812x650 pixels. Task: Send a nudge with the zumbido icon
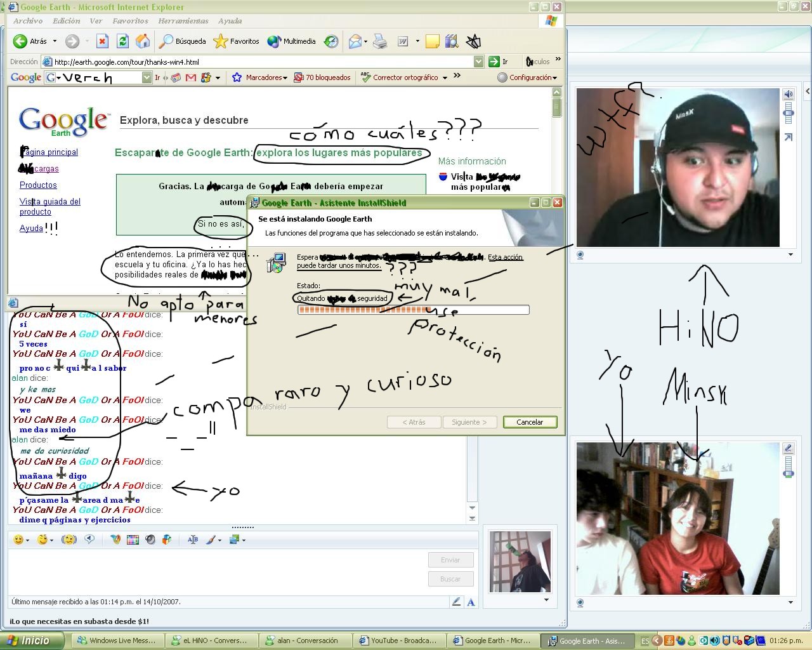pyautogui.click(x=69, y=540)
